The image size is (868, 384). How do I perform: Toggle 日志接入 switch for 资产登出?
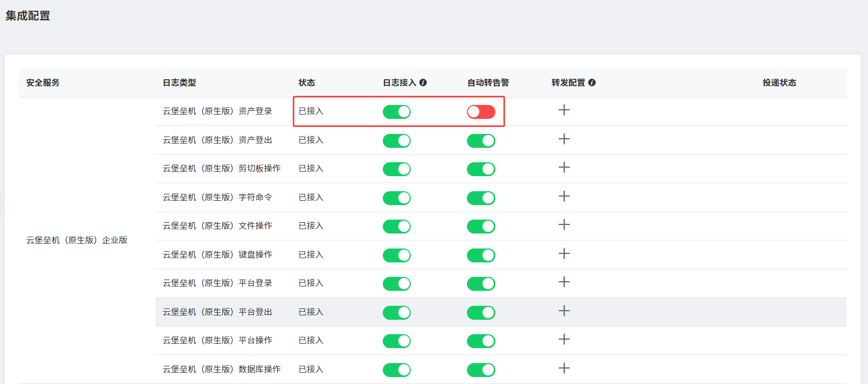pyautogui.click(x=397, y=140)
